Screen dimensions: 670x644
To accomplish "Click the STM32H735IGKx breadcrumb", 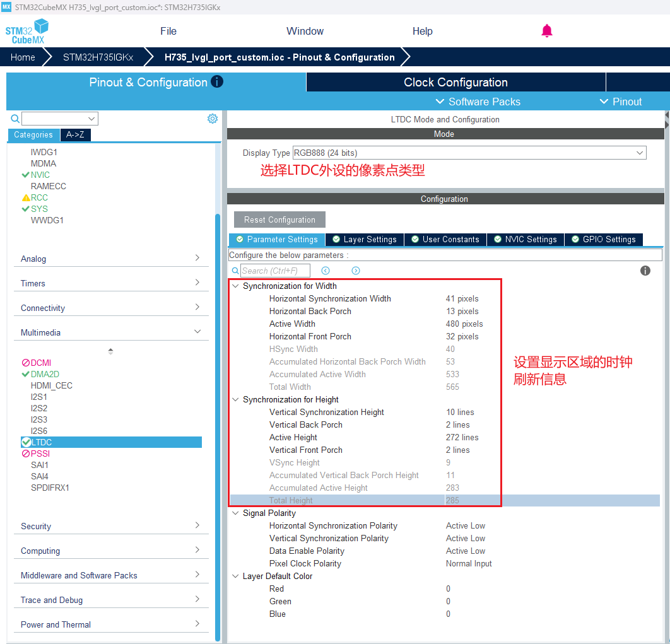I will click(x=98, y=57).
